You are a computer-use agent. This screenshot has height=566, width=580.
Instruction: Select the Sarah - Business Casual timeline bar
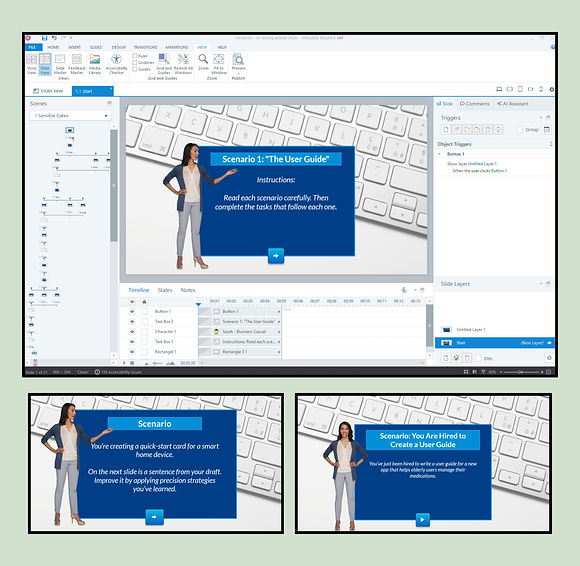coord(240,331)
